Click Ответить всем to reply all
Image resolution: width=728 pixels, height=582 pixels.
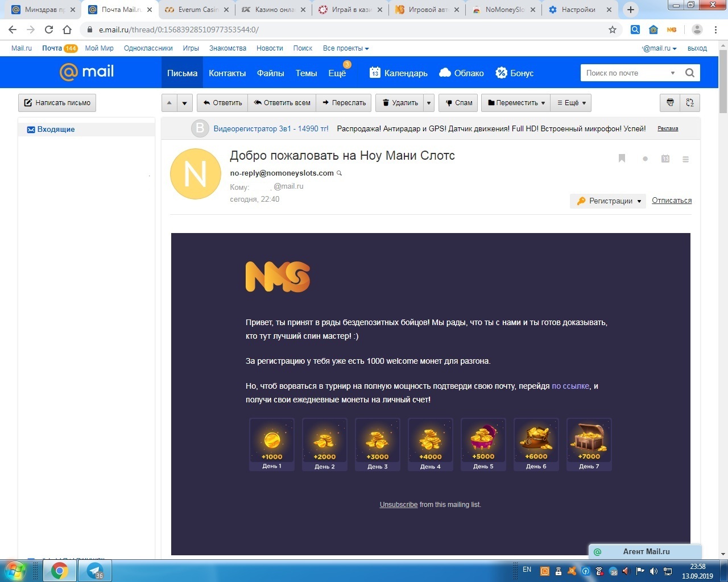(282, 103)
